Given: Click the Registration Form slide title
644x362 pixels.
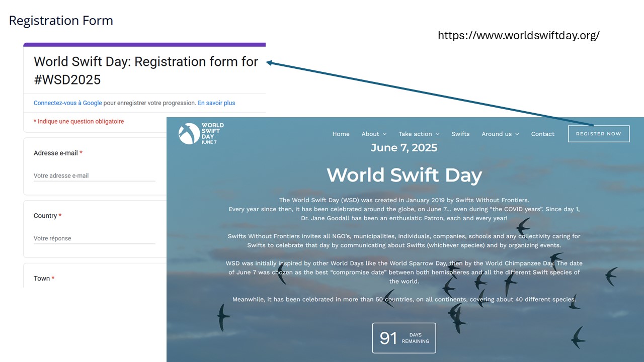Looking at the screenshot, I should 61,21.
